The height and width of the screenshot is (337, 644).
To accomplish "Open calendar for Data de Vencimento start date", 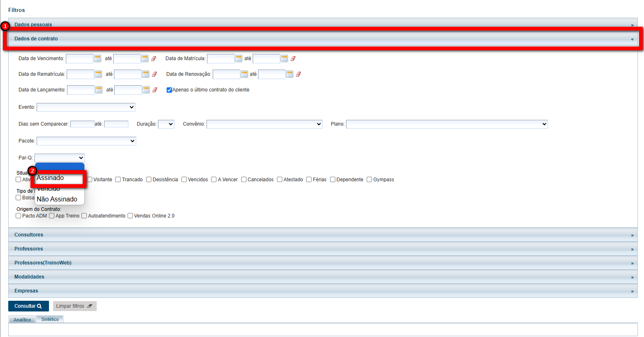I will (x=98, y=59).
